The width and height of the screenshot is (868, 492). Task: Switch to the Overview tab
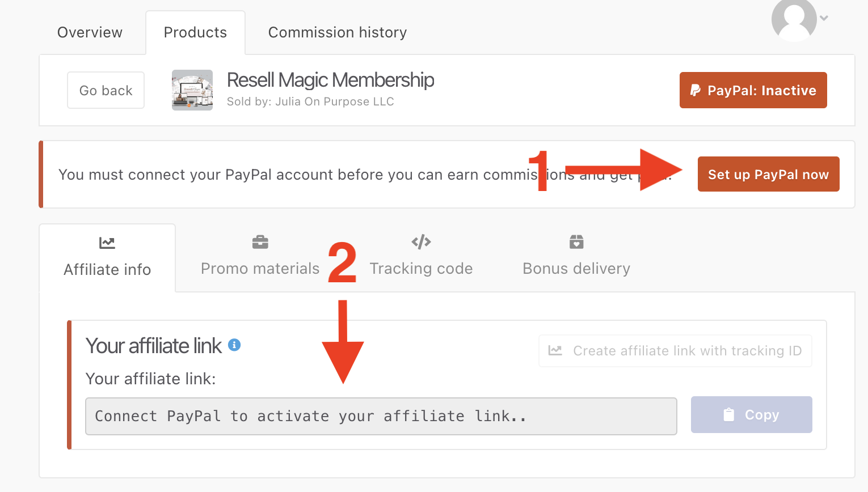90,32
